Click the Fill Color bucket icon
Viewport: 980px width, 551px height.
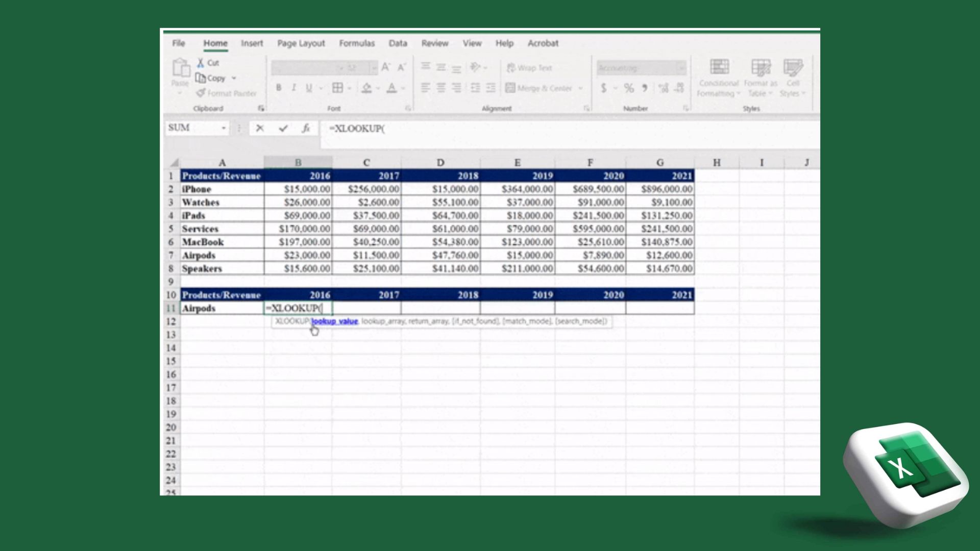click(366, 88)
